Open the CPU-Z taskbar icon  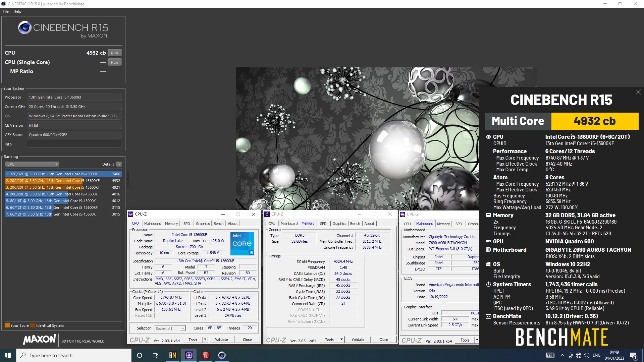click(x=189, y=355)
